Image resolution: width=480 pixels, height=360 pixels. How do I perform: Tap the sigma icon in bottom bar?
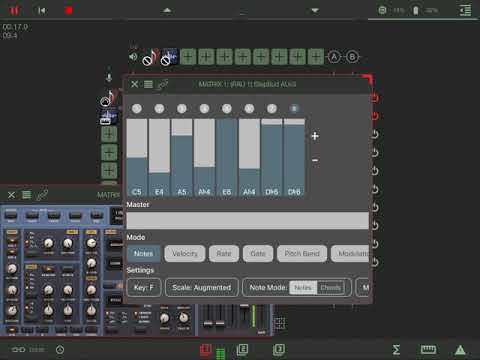[396, 350]
